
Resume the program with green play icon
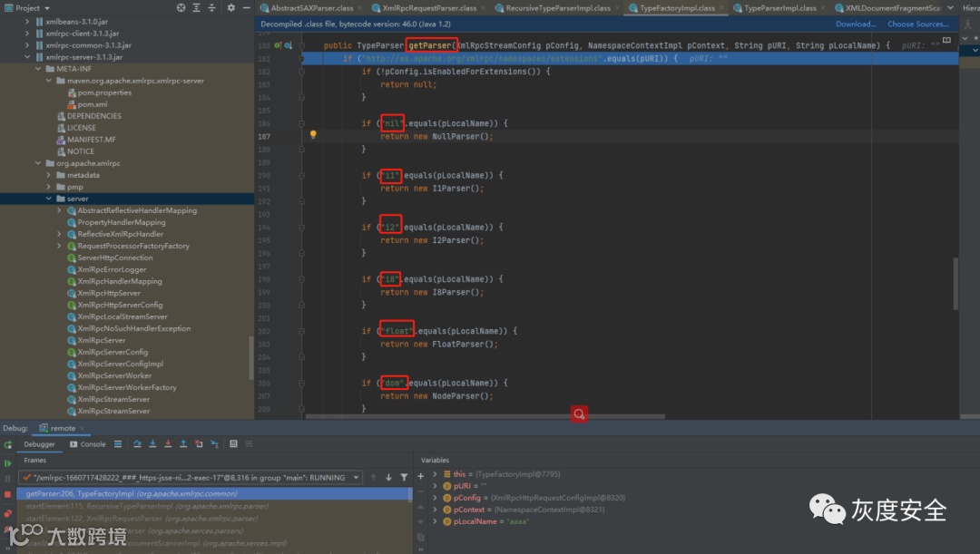7,463
